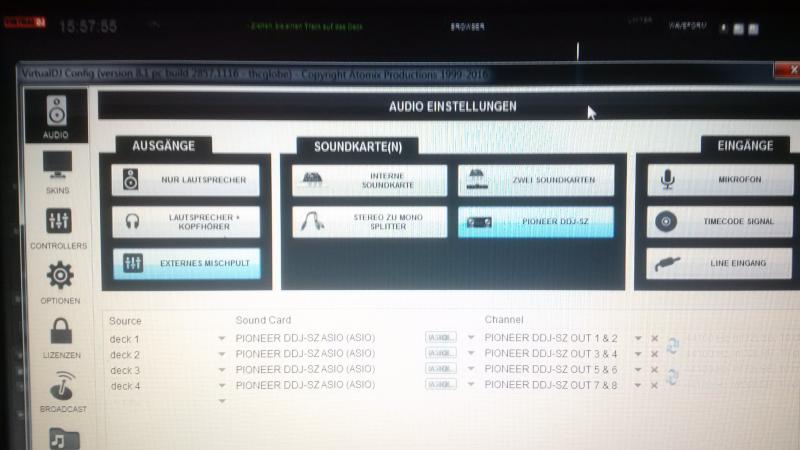The image size is (800, 450).
Task: Choose Zwei Soundkarten option
Action: point(536,180)
